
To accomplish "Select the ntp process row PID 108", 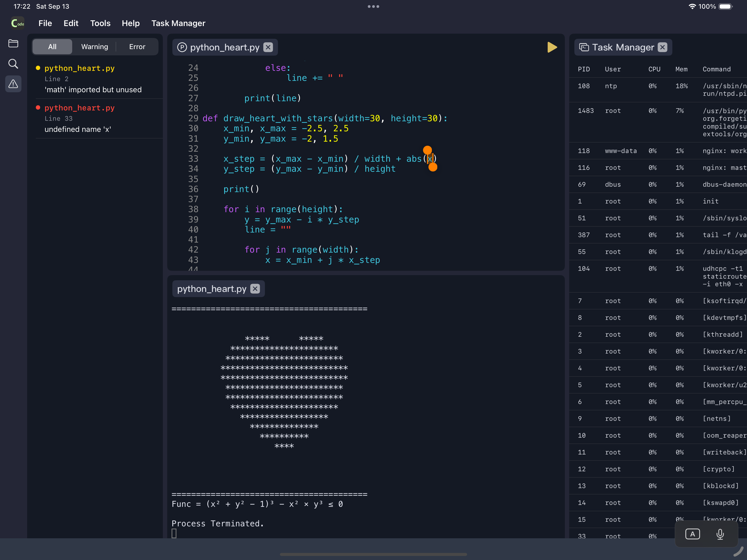I will pyautogui.click(x=658, y=90).
